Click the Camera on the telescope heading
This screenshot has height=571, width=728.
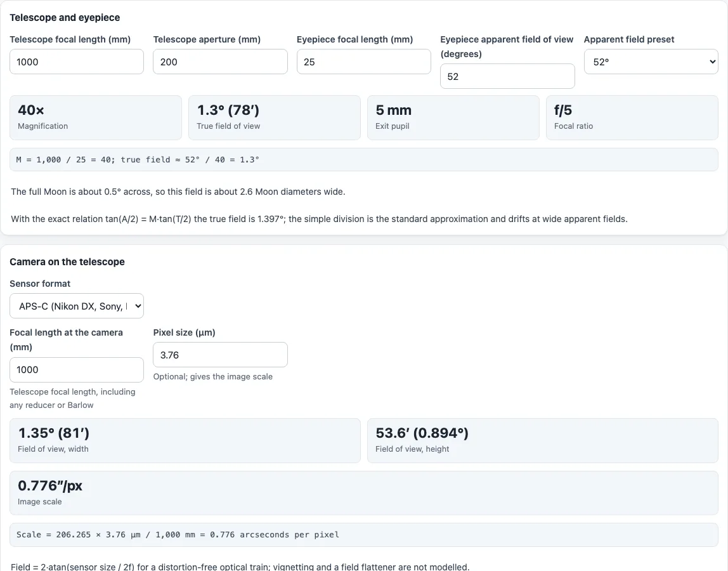pyautogui.click(x=67, y=261)
